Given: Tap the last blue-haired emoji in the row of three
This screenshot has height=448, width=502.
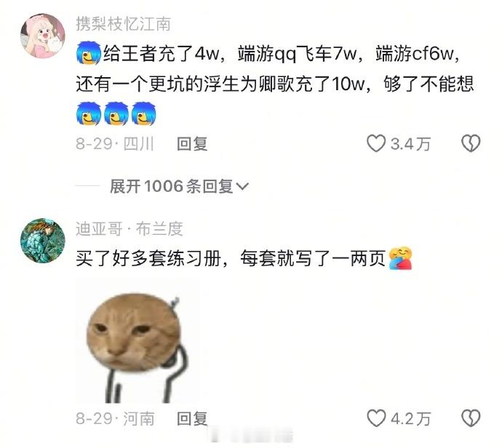Looking at the screenshot, I should 144,113.
